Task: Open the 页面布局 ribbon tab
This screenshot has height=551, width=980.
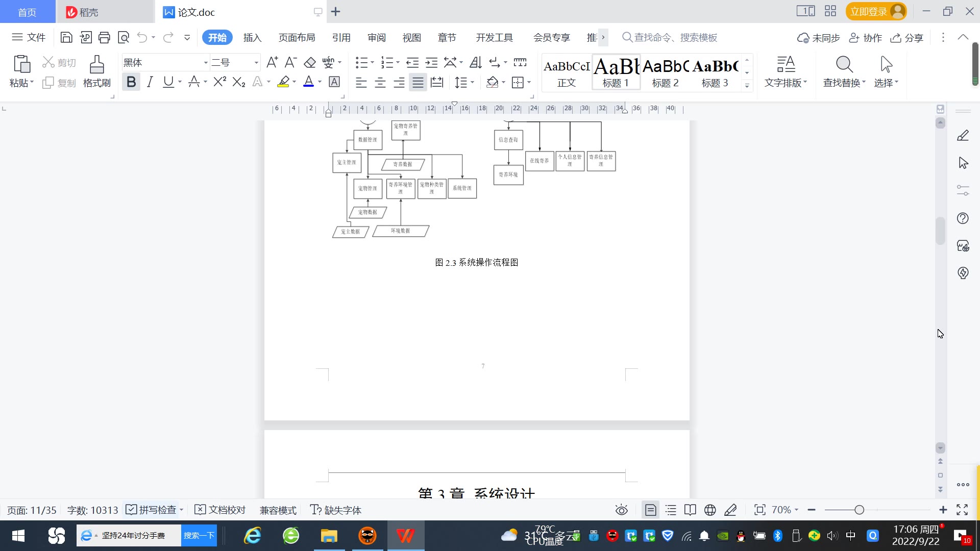Action: point(297,37)
